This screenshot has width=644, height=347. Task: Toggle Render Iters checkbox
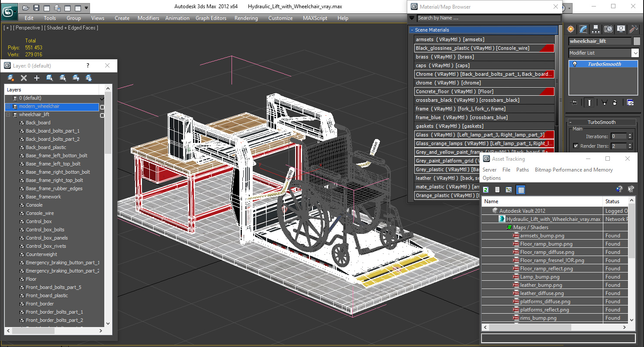click(x=576, y=146)
